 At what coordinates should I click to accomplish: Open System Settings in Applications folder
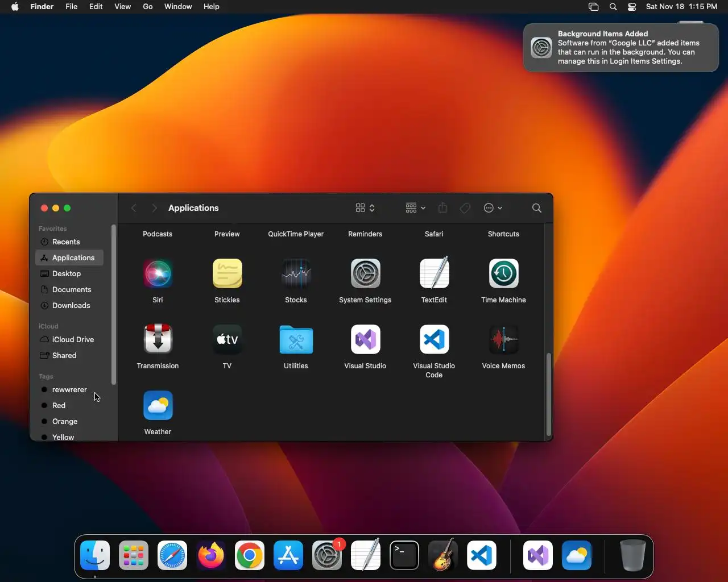[x=365, y=274]
